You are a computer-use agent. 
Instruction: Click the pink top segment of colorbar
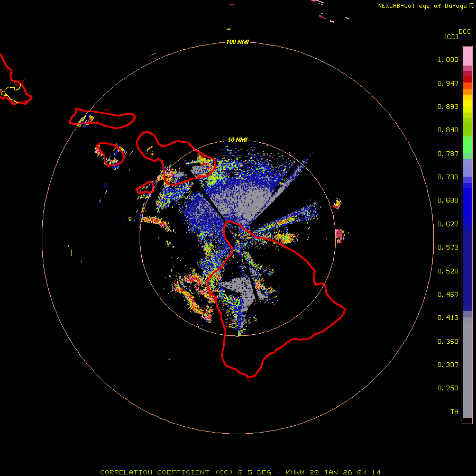[x=467, y=56]
